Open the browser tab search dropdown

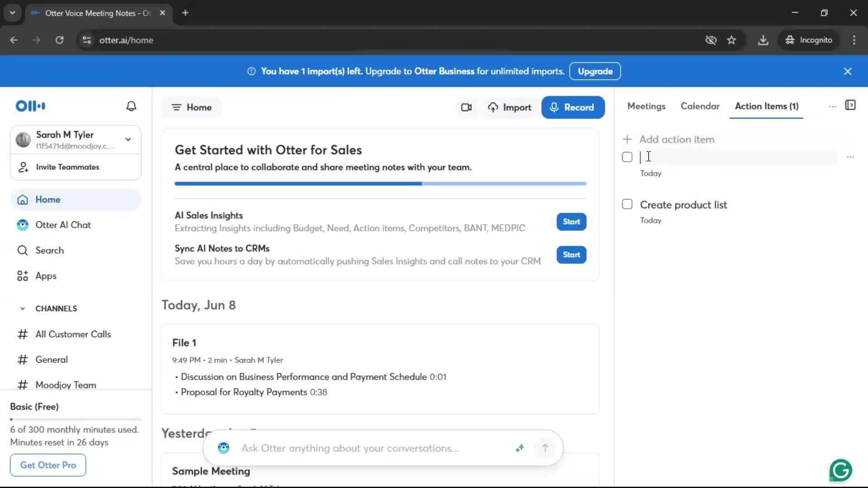[x=13, y=13]
